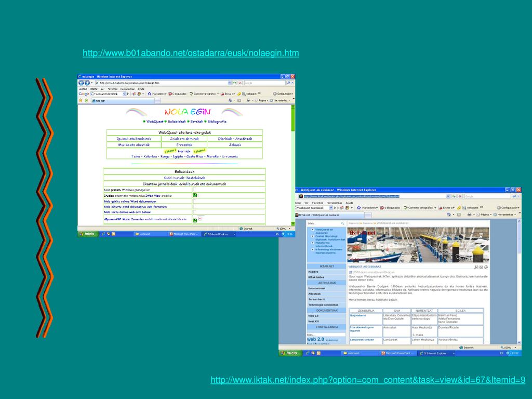This screenshot has height=399, width=532.
Task: Click webquest folder taskbar button, WebQuest-ak window
Action: click(359, 353)
